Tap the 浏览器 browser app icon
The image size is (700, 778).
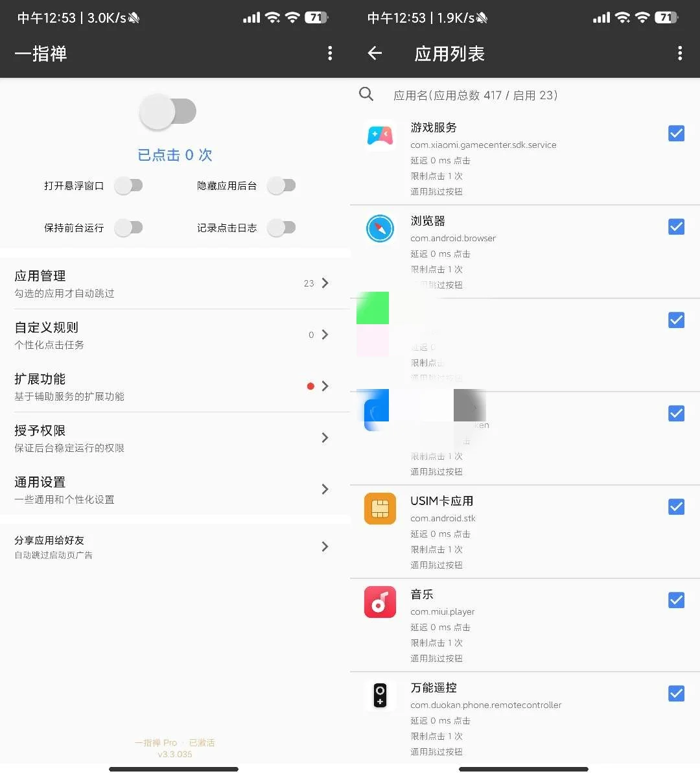click(380, 228)
